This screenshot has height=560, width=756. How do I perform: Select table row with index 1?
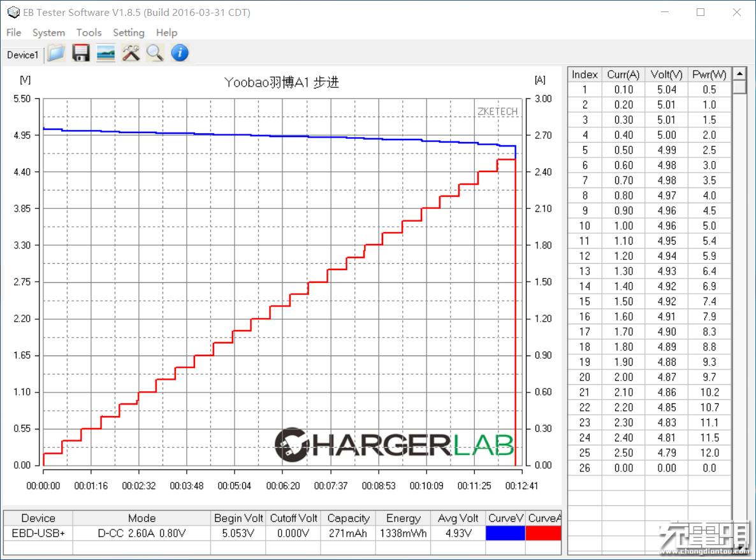pyautogui.click(x=650, y=90)
